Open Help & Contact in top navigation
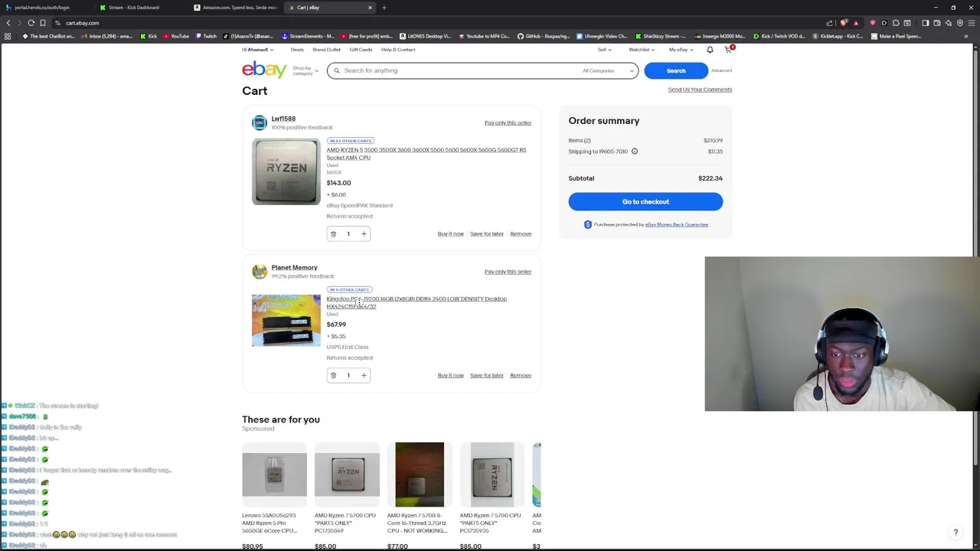The height and width of the screenshot is (551, 980). (398, 50)
